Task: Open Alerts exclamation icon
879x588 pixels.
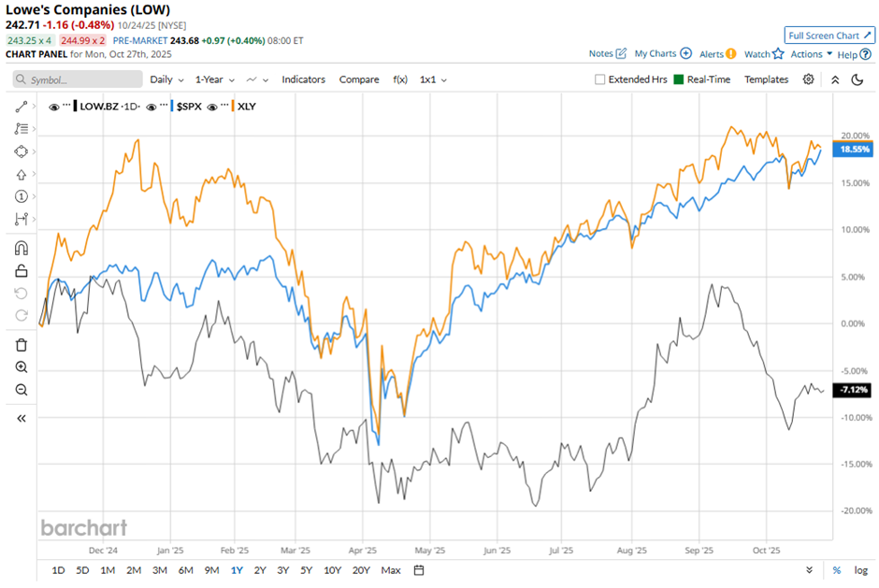Action: point(731,54)
